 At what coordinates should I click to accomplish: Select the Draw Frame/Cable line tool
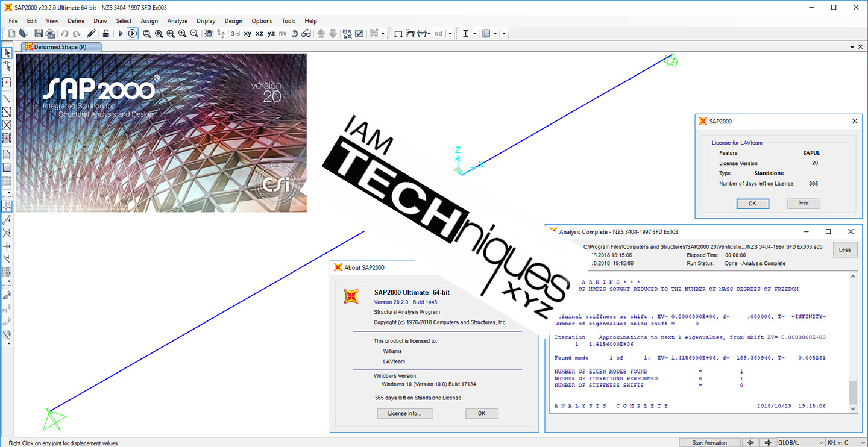(x=7, y=98)
